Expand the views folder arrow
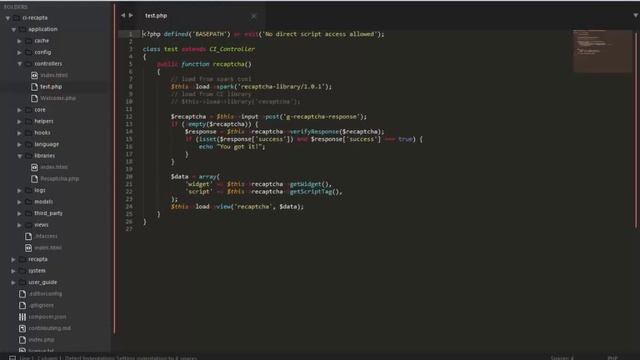Image resolution: width=640 pixels, height=360 pixels. (x=19, y=225)
